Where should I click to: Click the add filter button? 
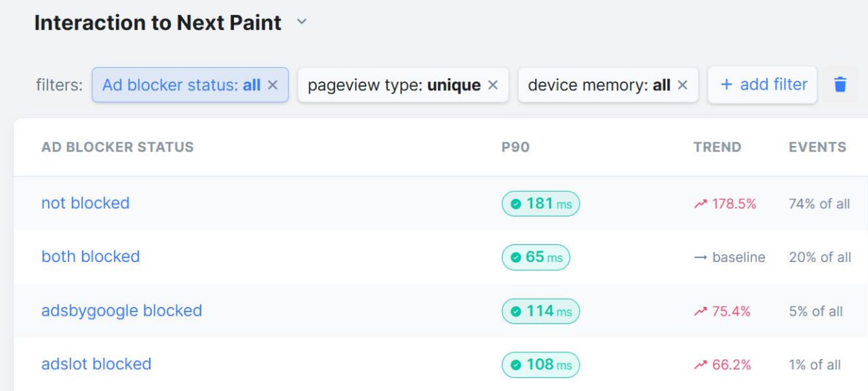[x=762, y=85]
